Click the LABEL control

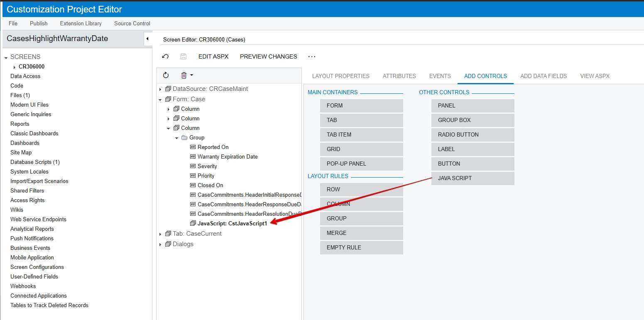473,149
